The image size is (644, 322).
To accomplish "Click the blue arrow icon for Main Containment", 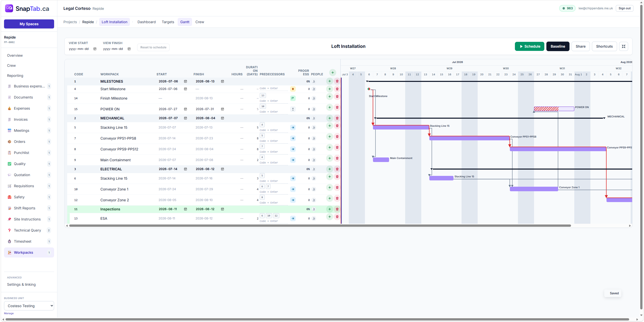I will pyautogui.click(x=293, y=160).
